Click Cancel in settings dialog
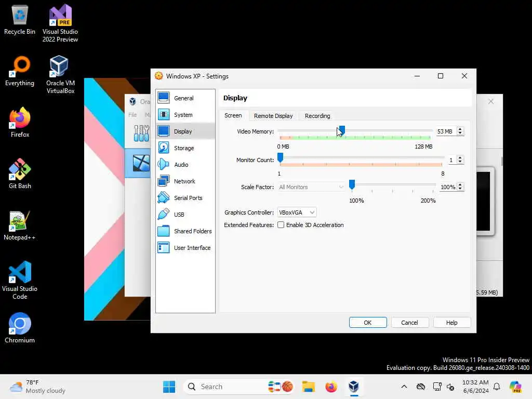The image size is (532, 399). click(x=409, y=322)
